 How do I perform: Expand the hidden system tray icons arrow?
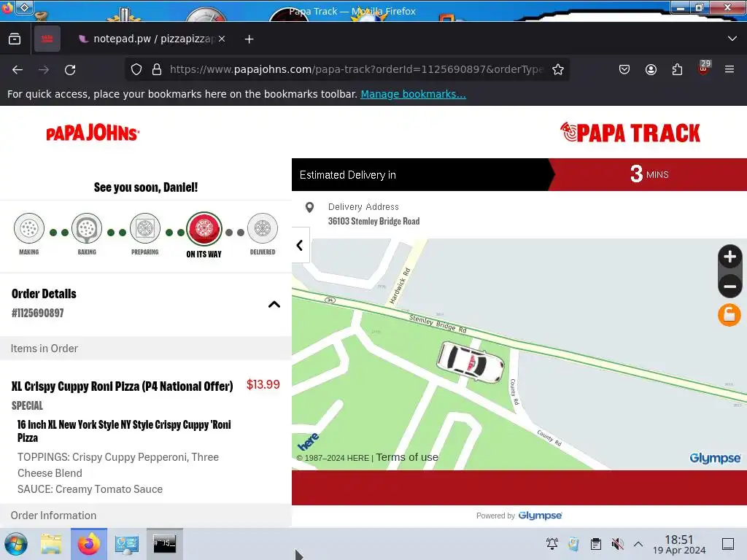[638, 544]
